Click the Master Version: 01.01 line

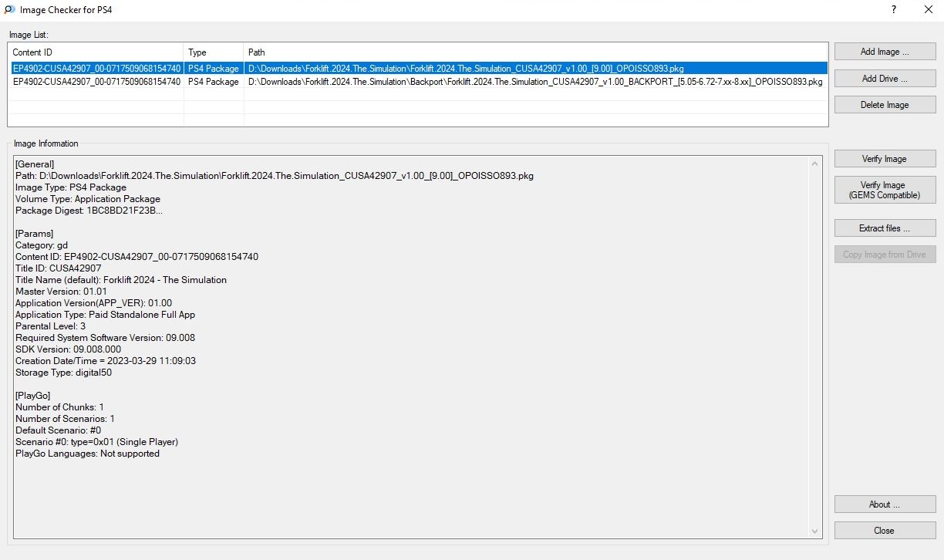(x=62, y=292)
